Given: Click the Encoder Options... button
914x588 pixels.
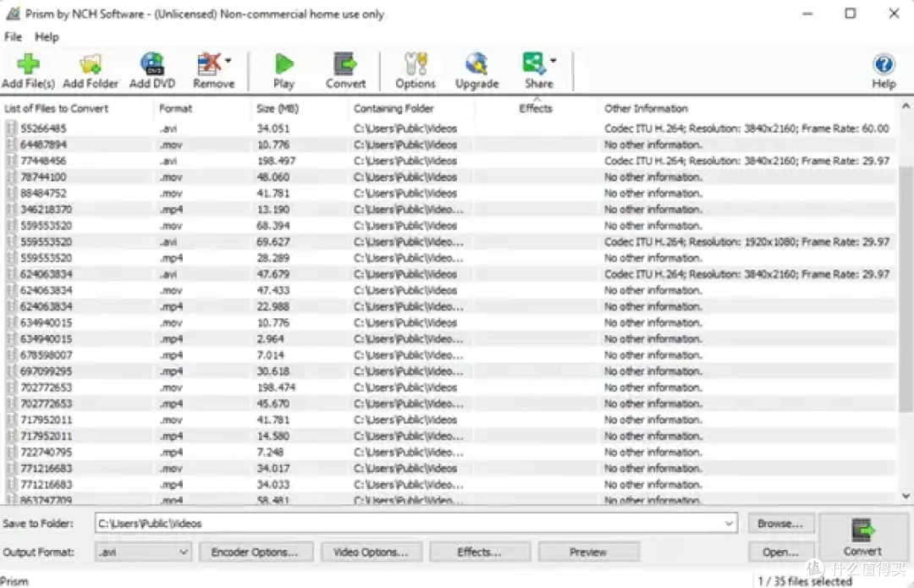Looking at the screenshot, I should (x=256, y=552).
